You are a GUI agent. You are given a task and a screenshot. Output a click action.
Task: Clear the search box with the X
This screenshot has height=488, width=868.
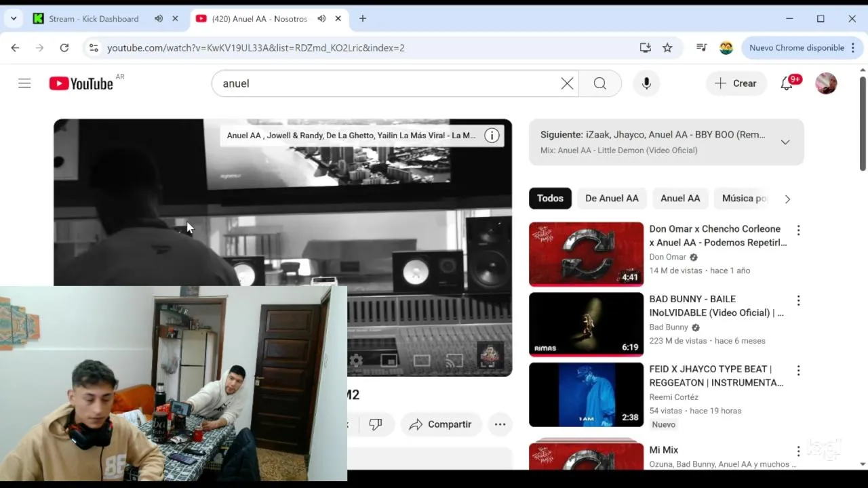point(567,83)
